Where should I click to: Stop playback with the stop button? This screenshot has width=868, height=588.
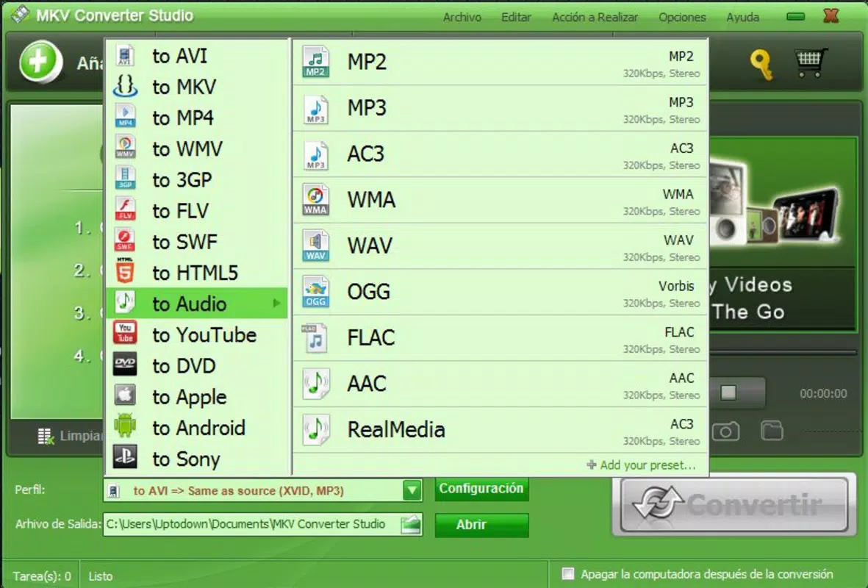click(x=728, y=393)
